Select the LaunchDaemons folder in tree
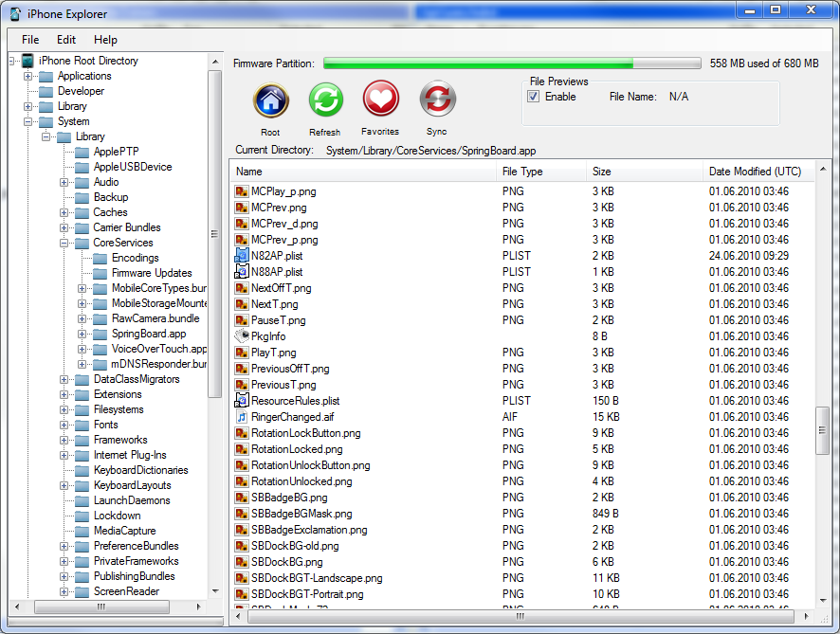The image size is (840, 634). 132,500
